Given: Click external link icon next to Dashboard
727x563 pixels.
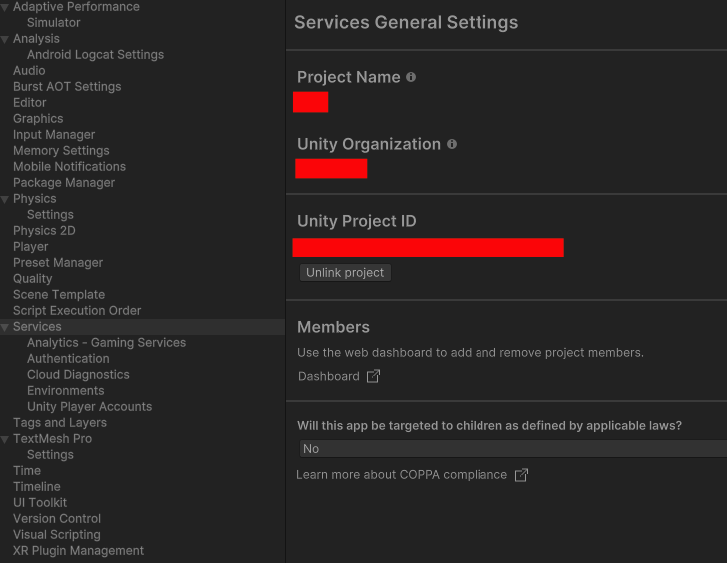Looking at the screenshot, I should pos(373,376).
